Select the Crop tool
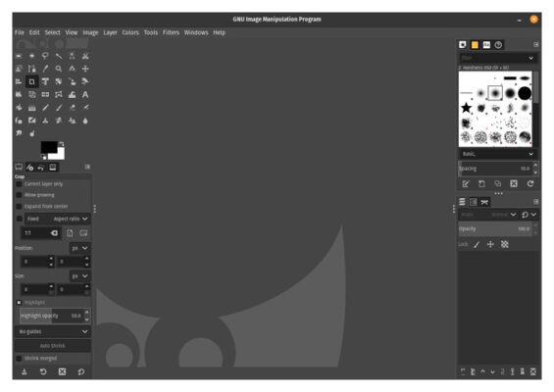The width and height of the screenshot is (554, 392). click(31, 81)
